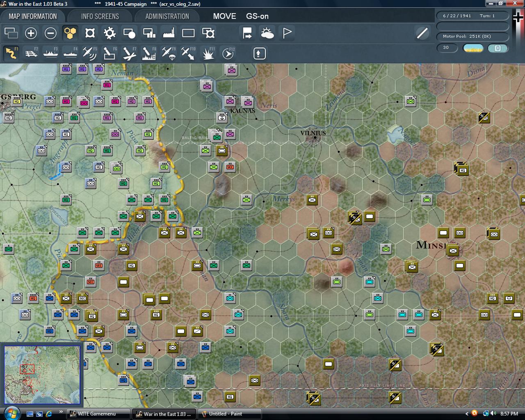Select the Soviet unit on Minsk

[x=453, y=250]
